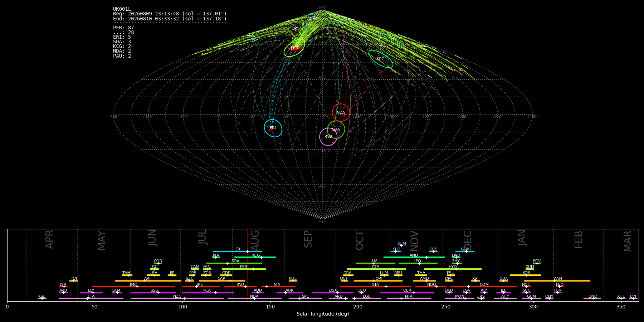Viewport: 644px width, 322px height.
Task: Click the PER: 87 count in legend
Action: pyautogui.click(x=123, y=28)
